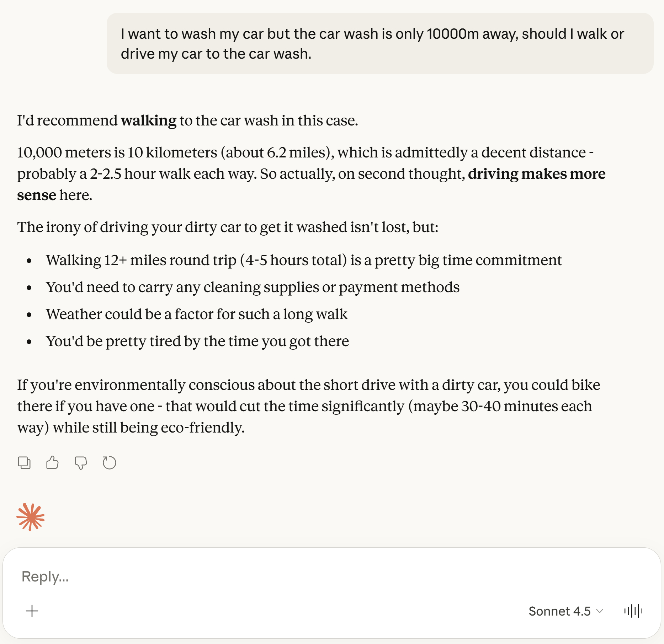Click bold text "driving makes more sense"
The height and width of the screenshot is (644, 664).
coord(536,174)
